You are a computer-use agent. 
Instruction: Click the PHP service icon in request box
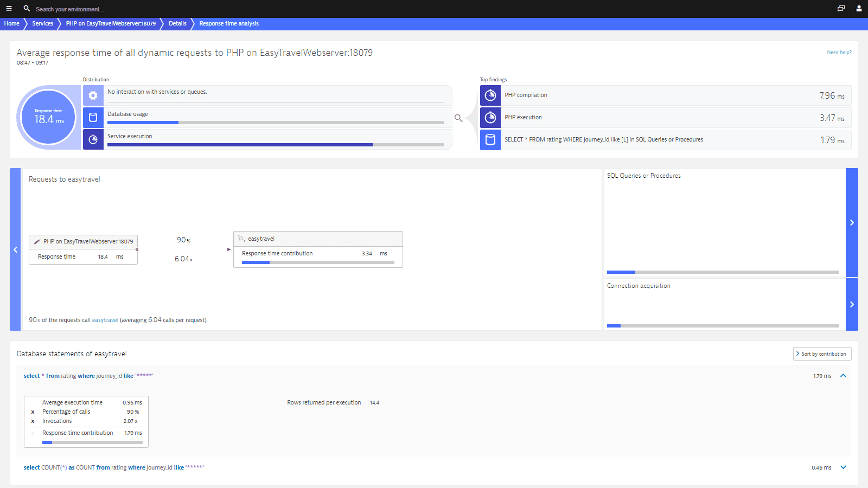coord(37,242)
